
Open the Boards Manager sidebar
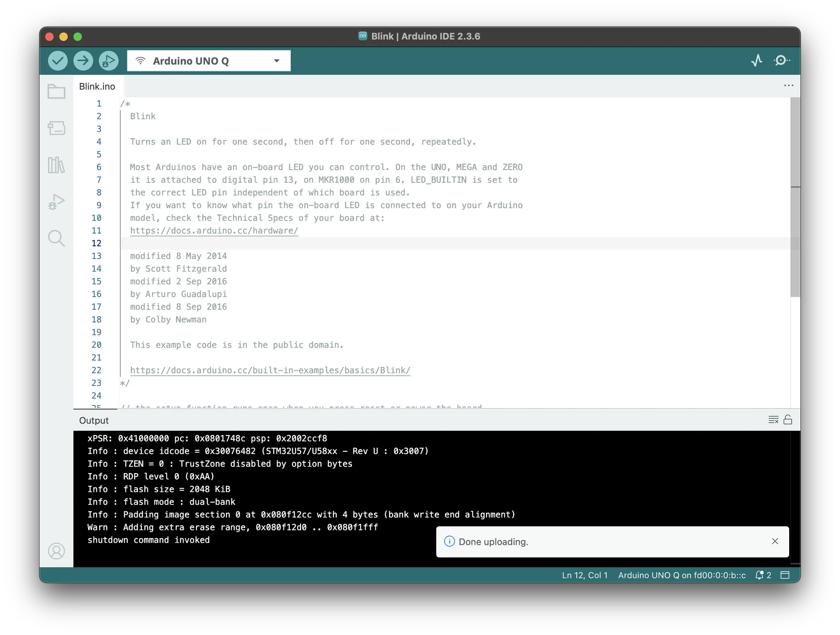point(56,128)
